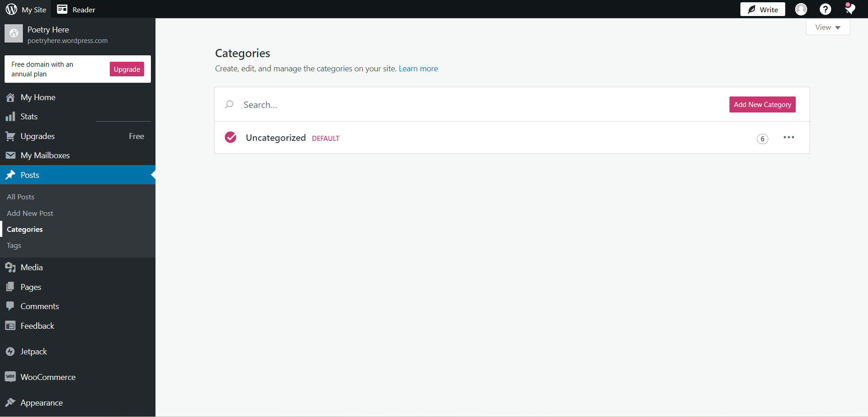Click the search magnifier icon
This screenshot has width=868, height=417.
[x=229, y=105]
